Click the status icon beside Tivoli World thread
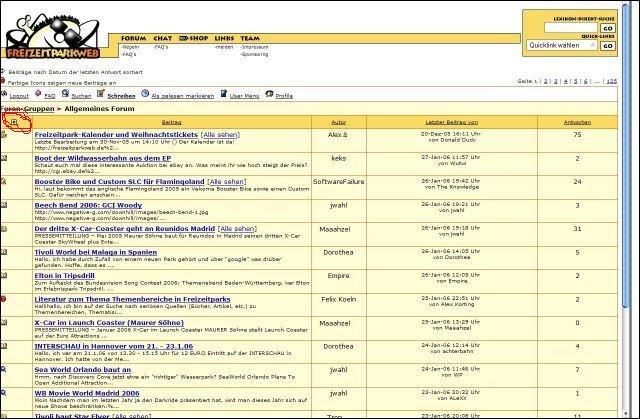 (x=4, y=252)
